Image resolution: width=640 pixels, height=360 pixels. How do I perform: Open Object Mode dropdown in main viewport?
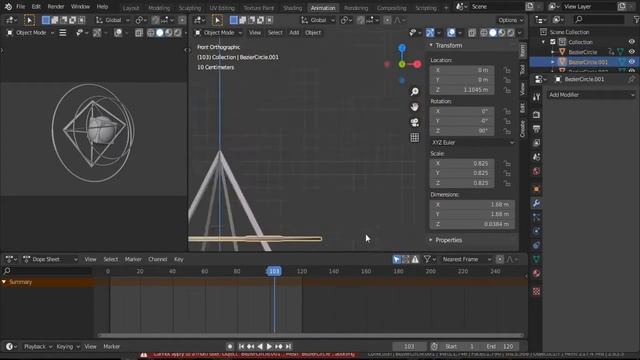point(218,33)
